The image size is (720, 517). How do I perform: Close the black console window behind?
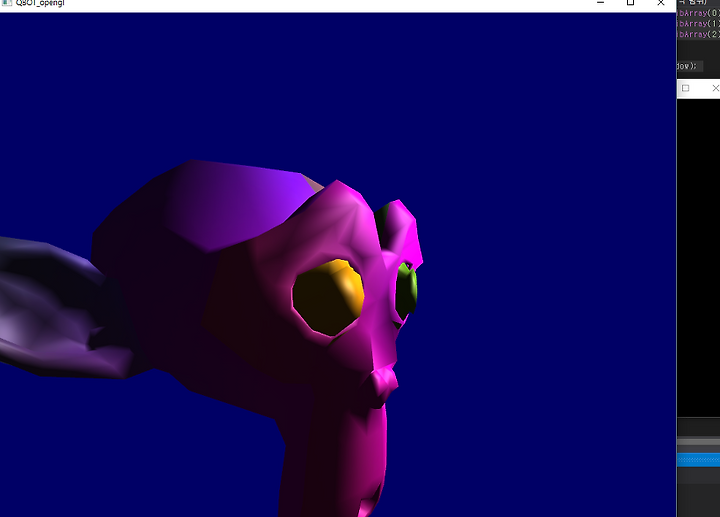(715, 88)
